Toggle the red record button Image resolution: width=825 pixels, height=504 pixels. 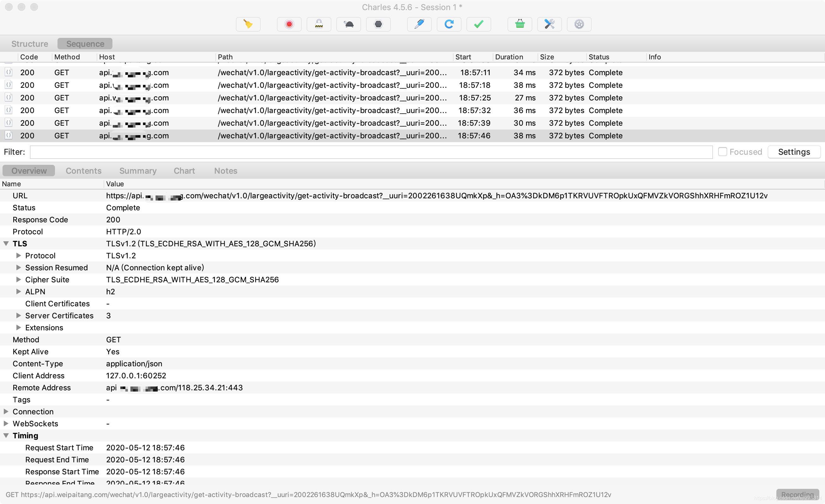(x=289, y=24)
